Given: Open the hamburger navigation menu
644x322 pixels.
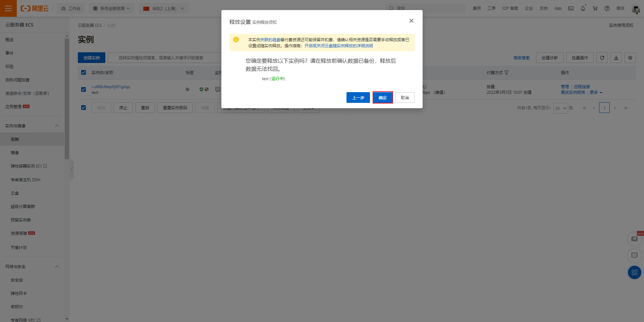Looking at the screenshot, I should [x=8, y=8].
